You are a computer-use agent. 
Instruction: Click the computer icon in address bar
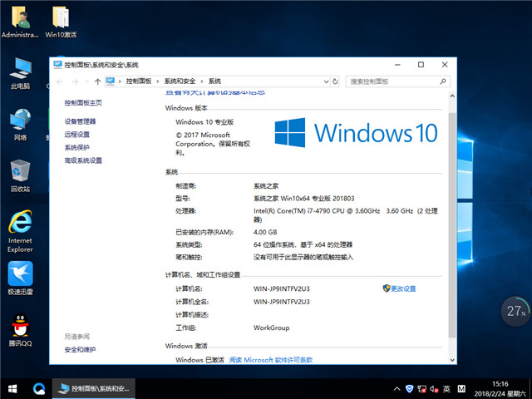(x=111, y=81)
